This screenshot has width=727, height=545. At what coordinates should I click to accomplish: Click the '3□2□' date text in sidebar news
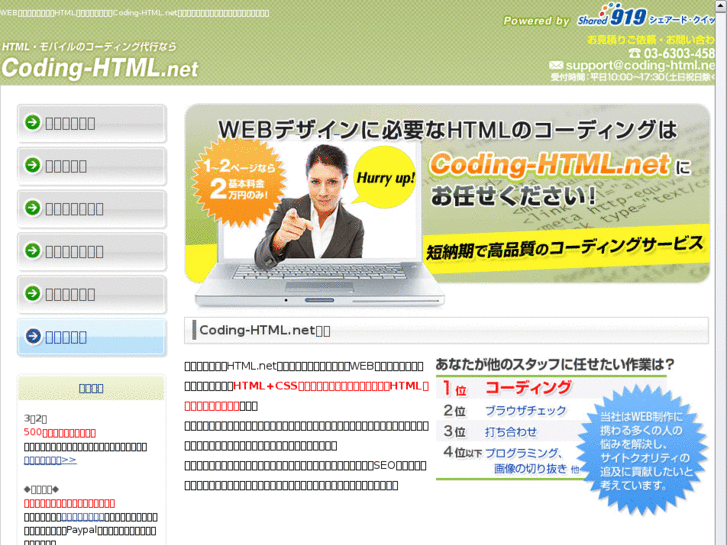pos(36,419)
